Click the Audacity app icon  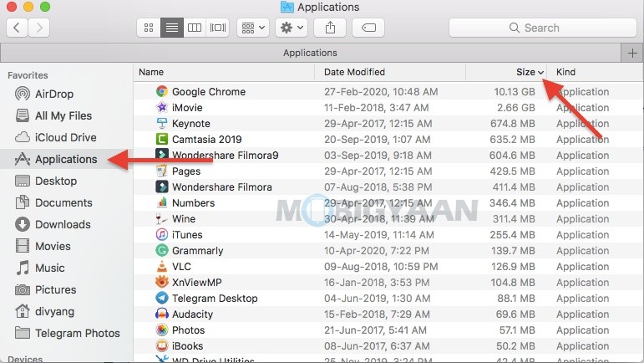click(x=162, y=314)
